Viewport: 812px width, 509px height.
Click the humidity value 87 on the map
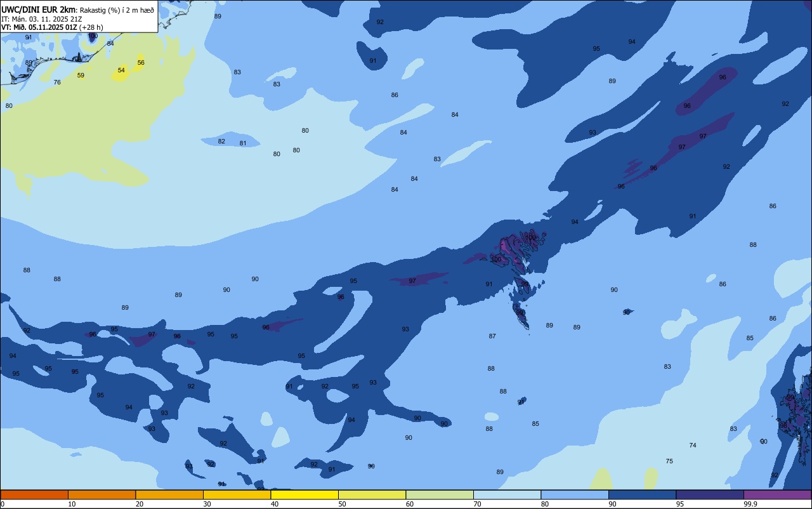492,336
